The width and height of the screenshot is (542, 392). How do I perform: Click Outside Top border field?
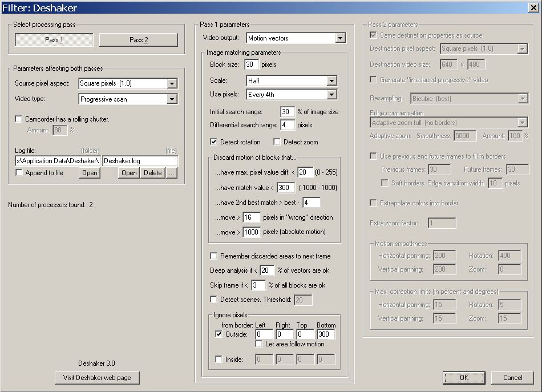point(305,334)
